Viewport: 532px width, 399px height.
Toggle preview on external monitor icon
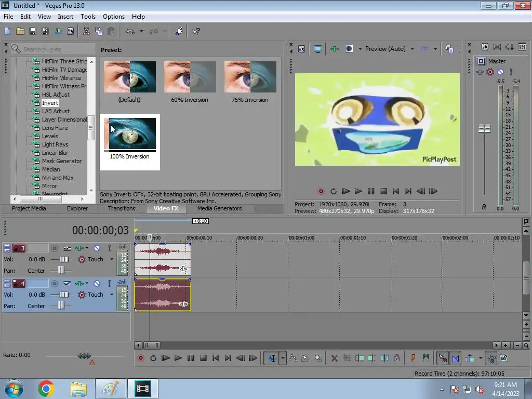(x=317, y=49)
